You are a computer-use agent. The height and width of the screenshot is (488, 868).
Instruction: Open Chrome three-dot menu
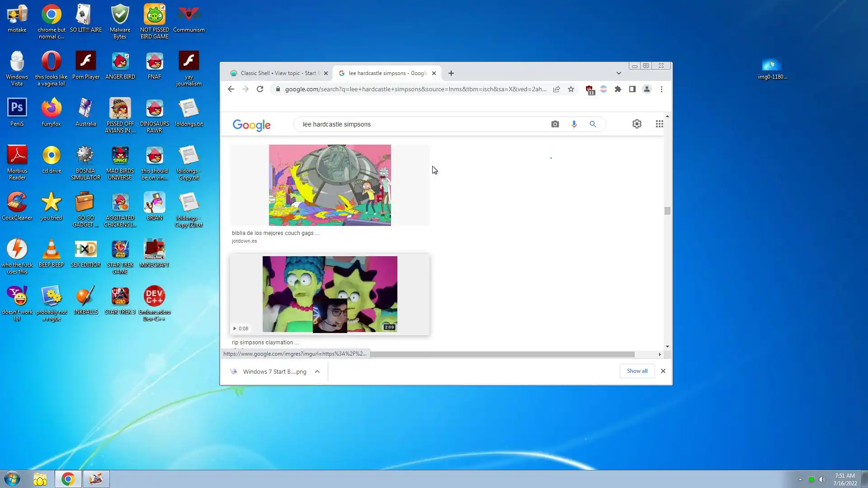(661, 89)
